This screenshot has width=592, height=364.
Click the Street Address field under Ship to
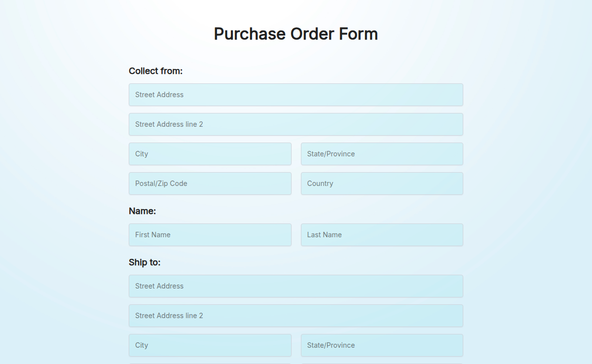pos(296,286)
